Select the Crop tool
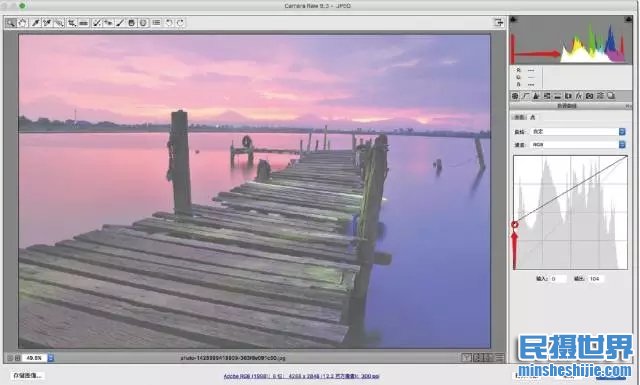The height and width of the screenshot is (385, 640). pos(72,23)
